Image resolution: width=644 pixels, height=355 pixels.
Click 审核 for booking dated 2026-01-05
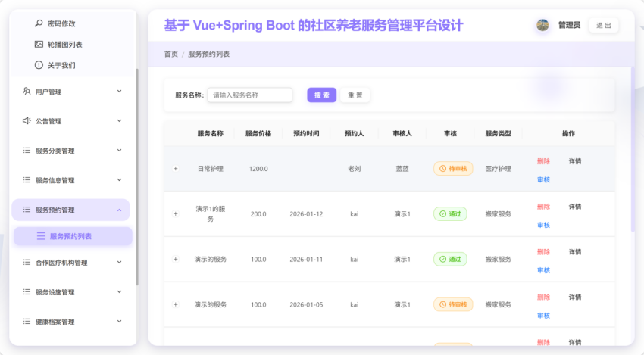pos(543,316)
